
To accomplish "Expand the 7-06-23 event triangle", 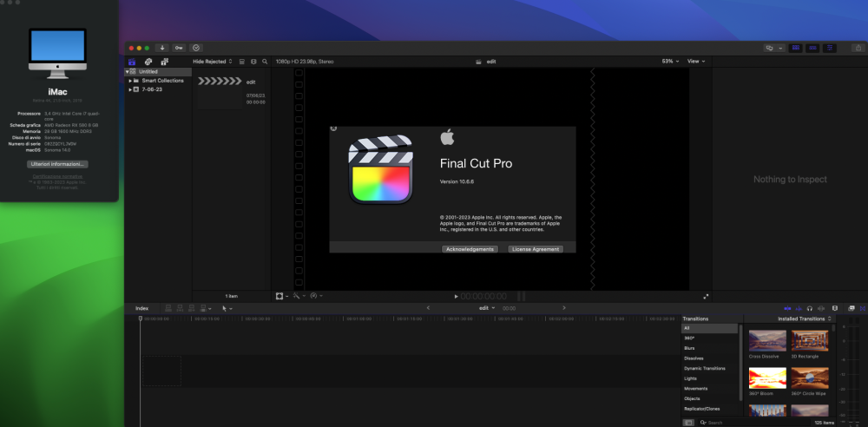I will (131, 89).
